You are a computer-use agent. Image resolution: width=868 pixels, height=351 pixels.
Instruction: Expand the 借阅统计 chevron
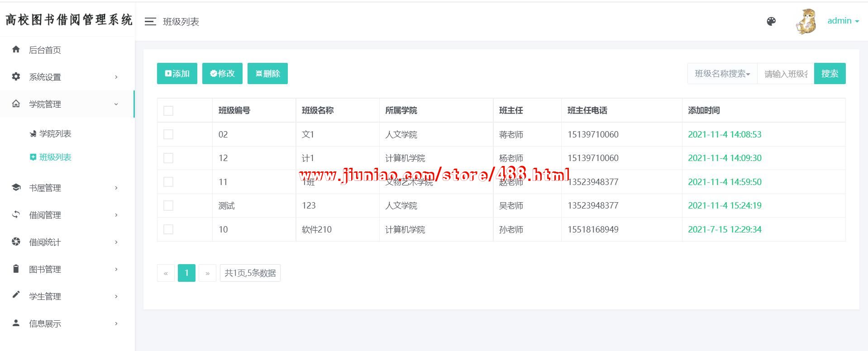[116, 242]
